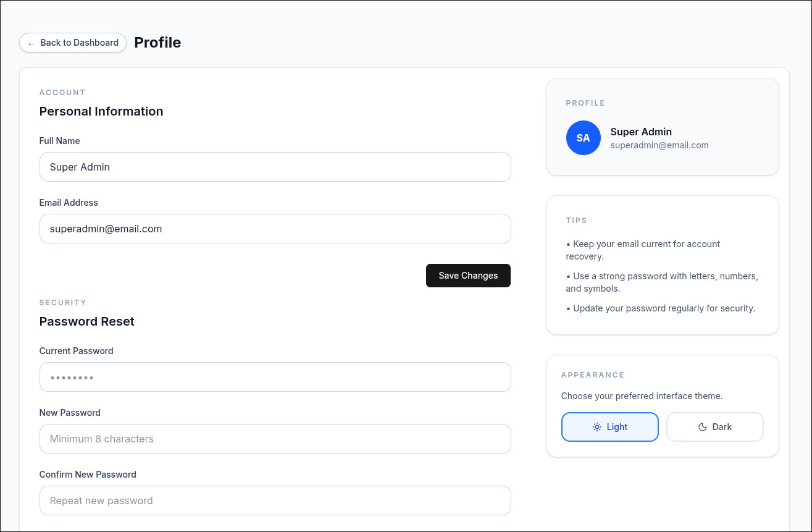Select the New Password field
Image resolution: width=812 pixels, height=532 pixels.
pos(275,439)
